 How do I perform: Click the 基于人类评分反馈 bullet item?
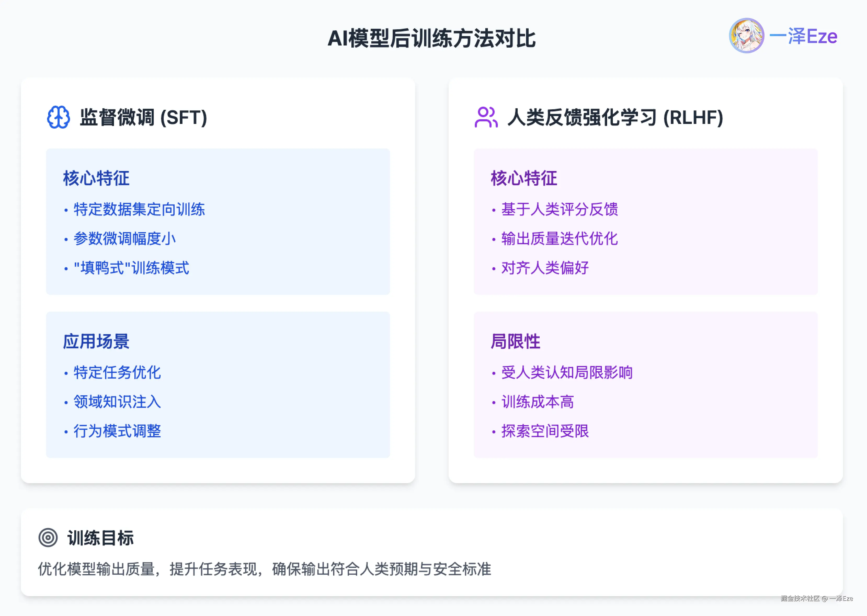[560, 209]
